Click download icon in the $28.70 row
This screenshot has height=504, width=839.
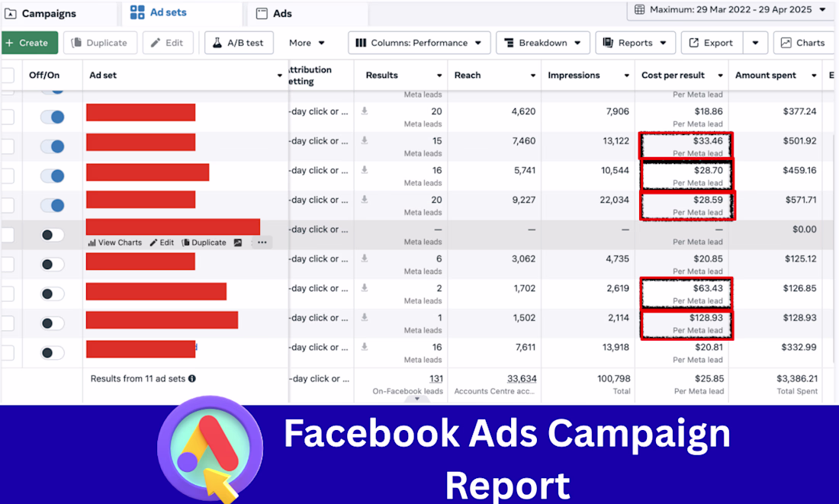point(364,169)
